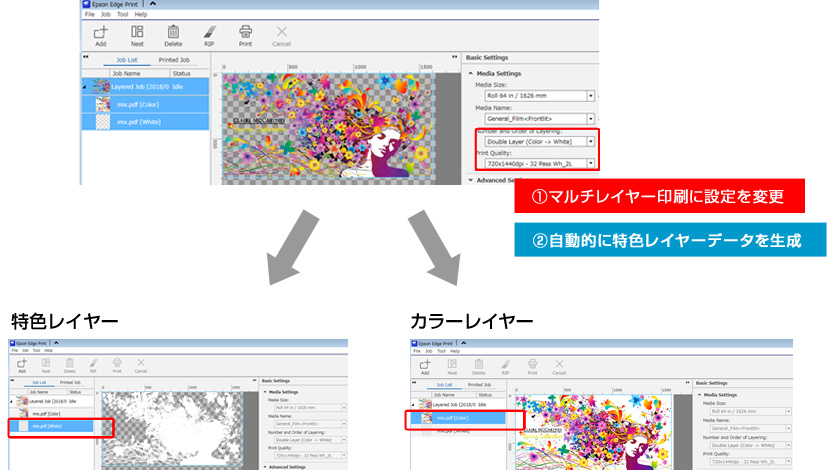Click the Epson Edge Print logo in the top window title bar
Screen dimensions: 827x470
pos(86,4)
